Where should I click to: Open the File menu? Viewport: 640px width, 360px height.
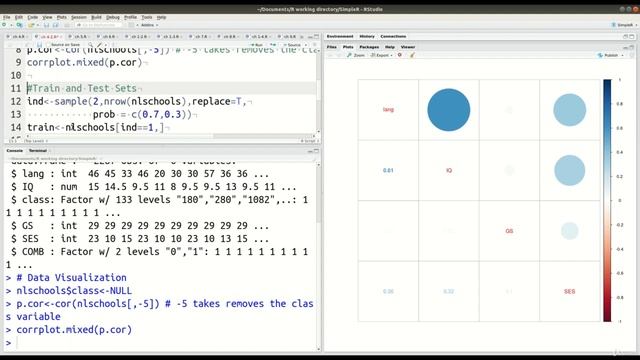coord(7,17)
